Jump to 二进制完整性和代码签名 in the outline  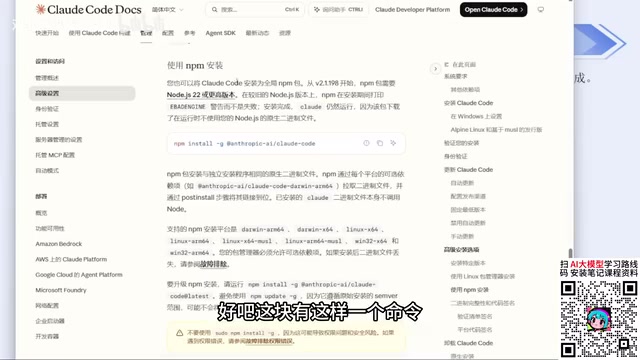pyautogui.click(x=482, y=303)
